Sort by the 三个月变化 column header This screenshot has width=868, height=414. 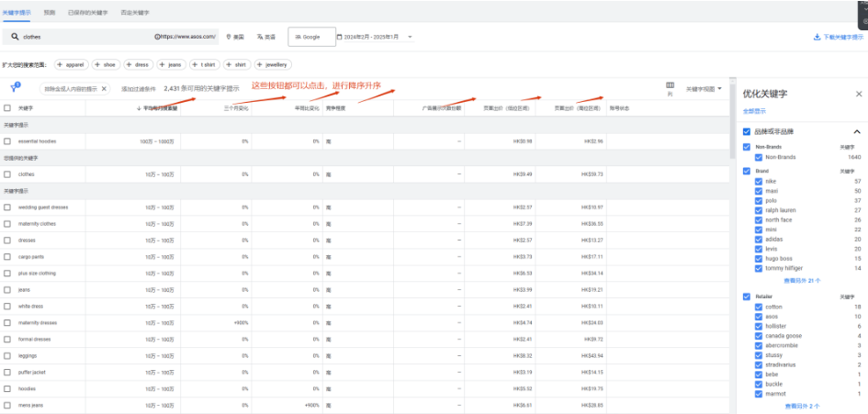pos(236,108)
